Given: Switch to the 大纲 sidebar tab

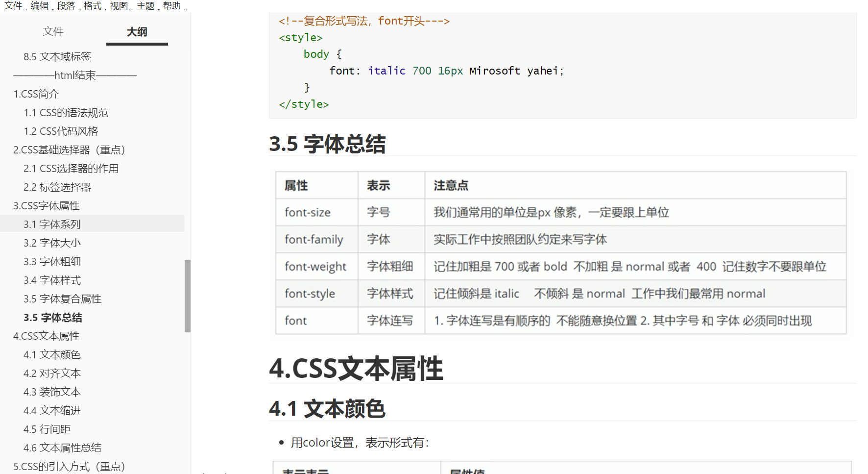Looking at the screenshot, I should pos(137,31).
